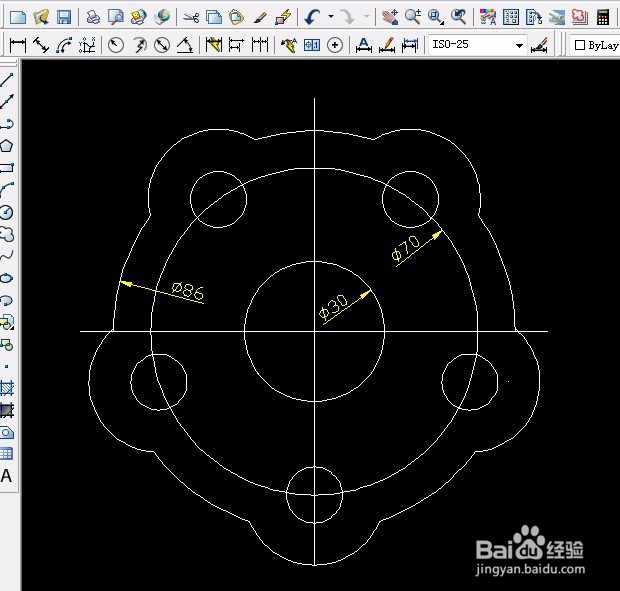This screenshot has height=591, width=620.
Task: Select Baseline dimension tool
Action: [x=236, y=45]
